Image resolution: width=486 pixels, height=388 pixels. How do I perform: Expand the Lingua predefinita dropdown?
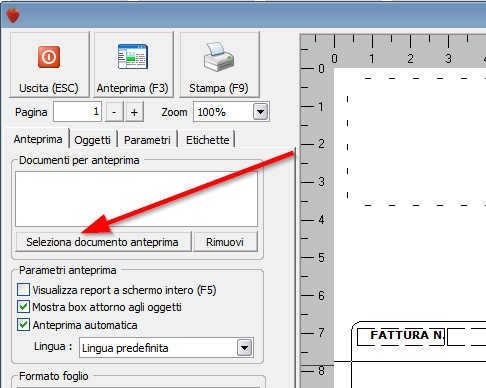(x=245, y=348)
